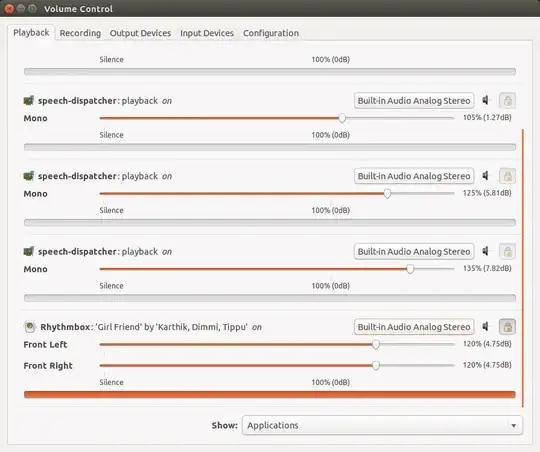Open the Output Devices tab

tap(140, 33)
